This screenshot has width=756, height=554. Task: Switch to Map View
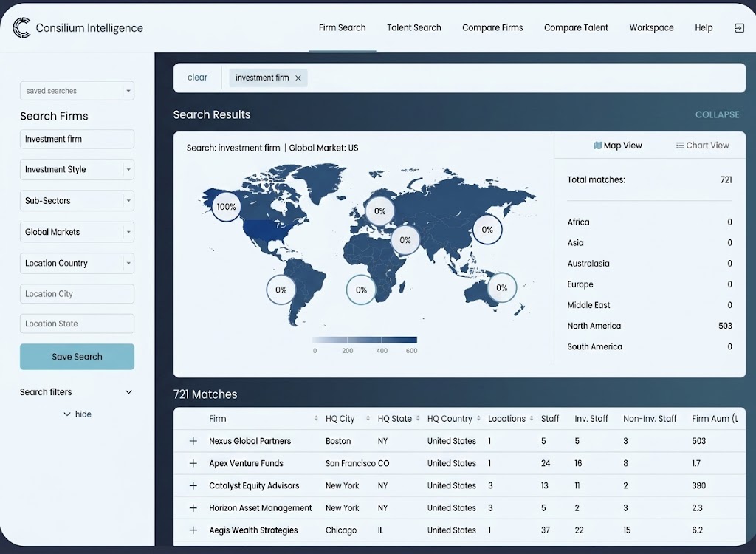pos(618,146)
